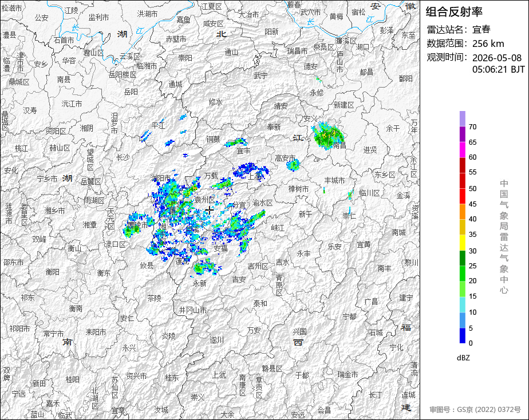529x420 pixels.
Task: Click the green radar echo over 南昌
Action: (327, 136)
